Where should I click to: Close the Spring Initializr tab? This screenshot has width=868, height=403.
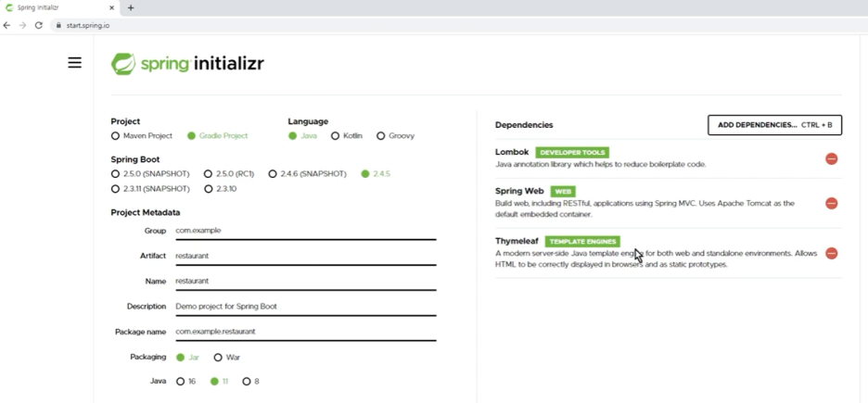click(x=112, y=7)
